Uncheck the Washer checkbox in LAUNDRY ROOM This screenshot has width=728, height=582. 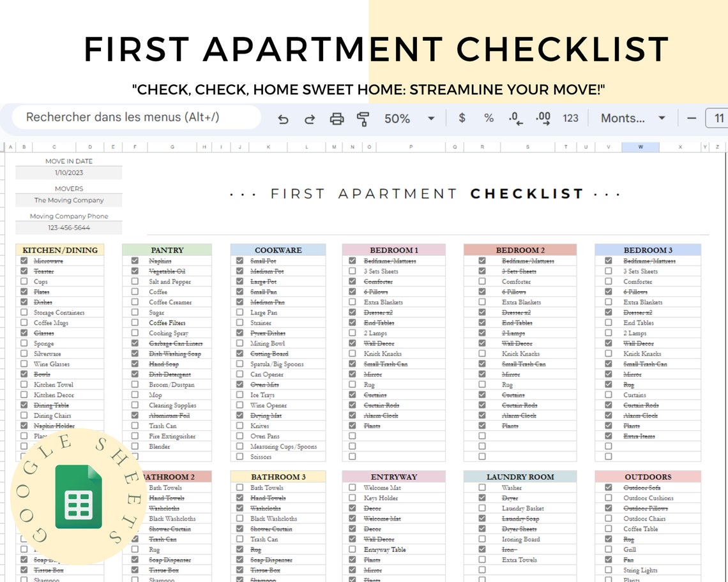(481, 488)
